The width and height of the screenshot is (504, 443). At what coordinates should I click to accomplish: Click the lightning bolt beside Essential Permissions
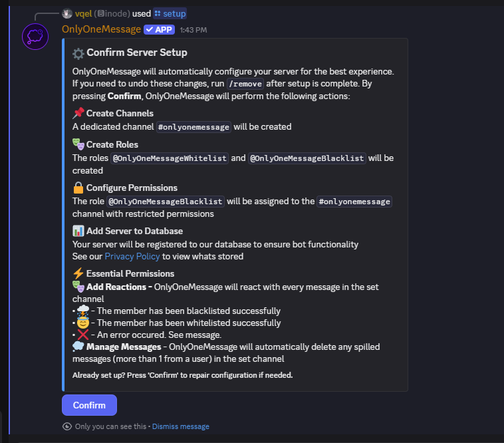(x=78, y=273)
